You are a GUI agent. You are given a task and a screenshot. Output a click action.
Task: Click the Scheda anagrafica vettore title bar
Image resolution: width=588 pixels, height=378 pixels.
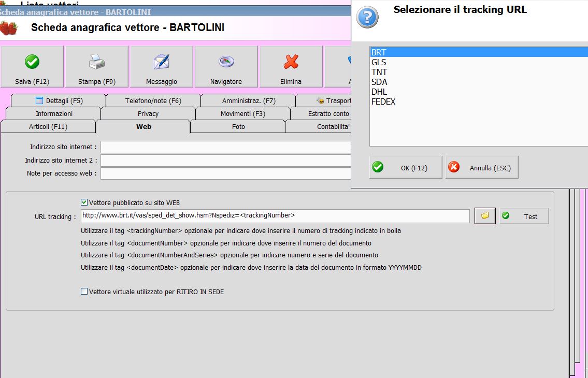click(175, 11)
